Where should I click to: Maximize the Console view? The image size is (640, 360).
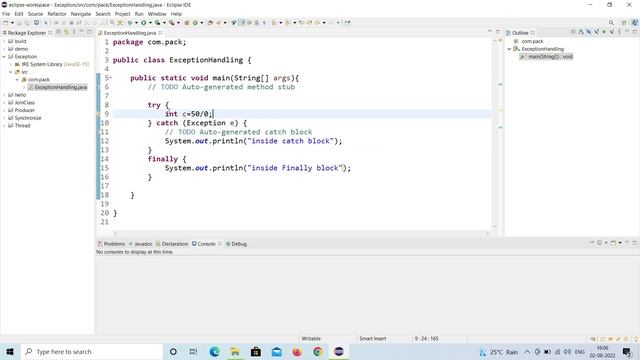pos(635,242)
